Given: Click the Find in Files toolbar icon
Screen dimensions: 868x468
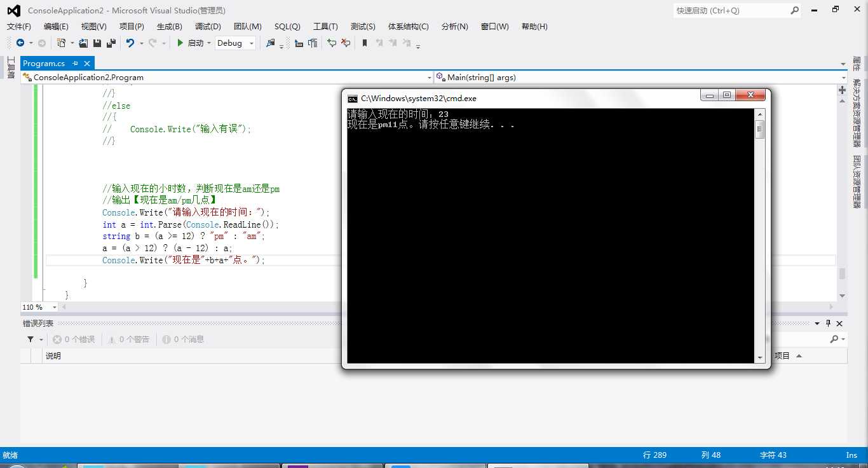Looking at the screenshot, I should [271, 43].
